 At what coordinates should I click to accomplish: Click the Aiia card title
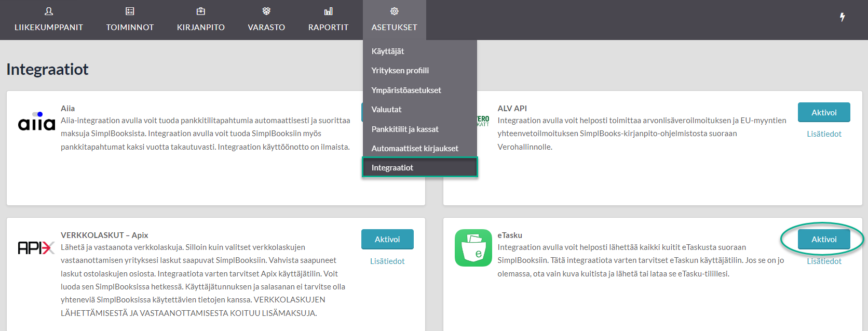(x=67, y=109)
